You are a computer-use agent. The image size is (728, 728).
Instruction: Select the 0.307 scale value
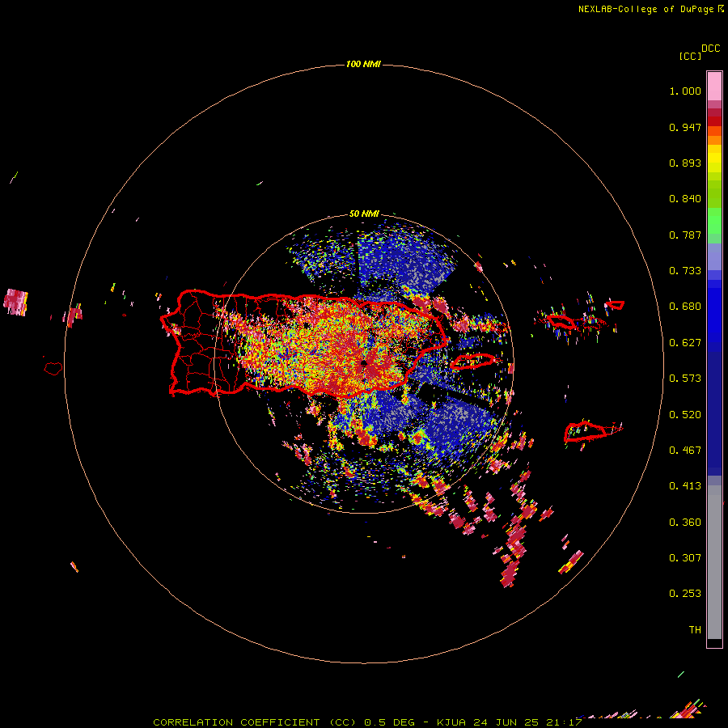point(685,558)
